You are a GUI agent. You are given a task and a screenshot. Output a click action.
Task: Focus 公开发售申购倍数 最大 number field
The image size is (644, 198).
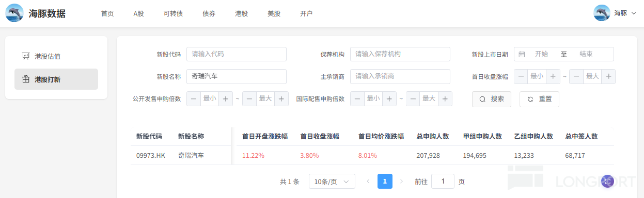265,98
